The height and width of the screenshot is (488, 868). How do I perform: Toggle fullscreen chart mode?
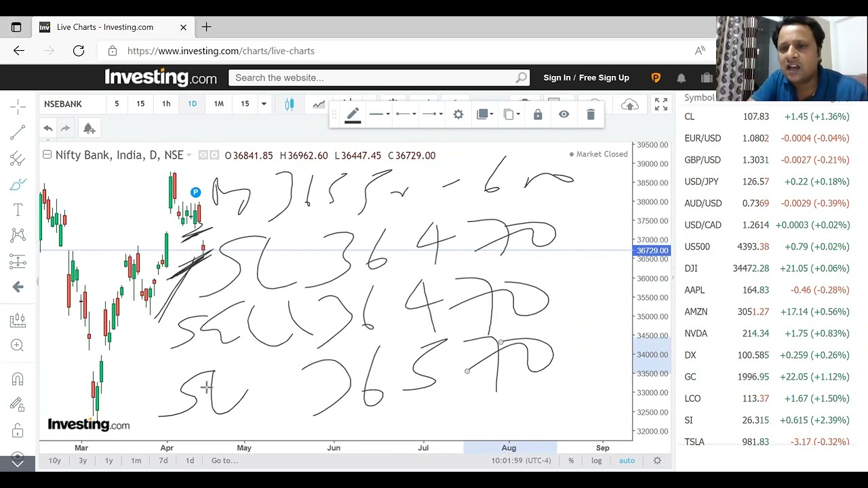pyautogui.click(x=661, y=104)
